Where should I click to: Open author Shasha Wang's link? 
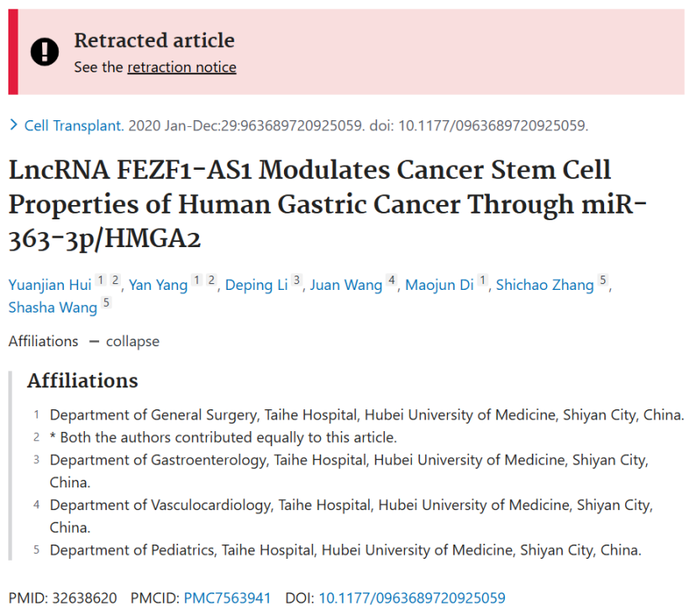pos(53,308)
